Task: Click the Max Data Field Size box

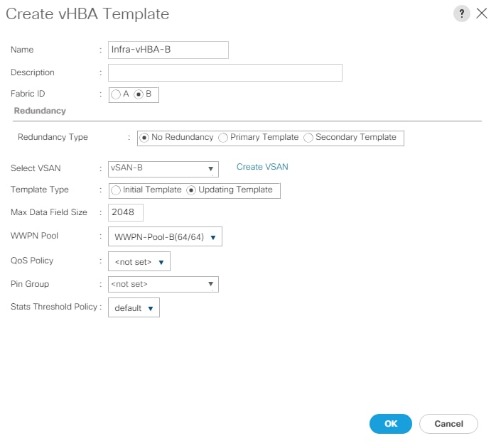Action: [x=126, y=212]
